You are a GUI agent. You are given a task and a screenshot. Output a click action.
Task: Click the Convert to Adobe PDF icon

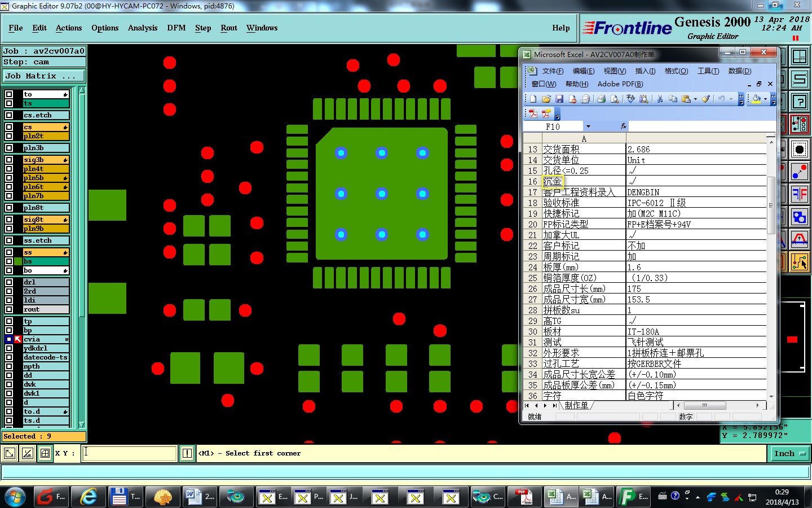(533, 113)
